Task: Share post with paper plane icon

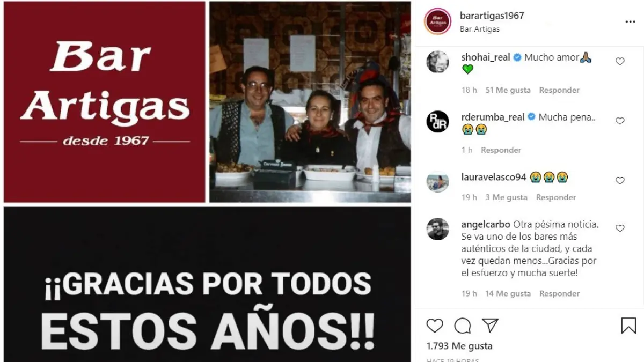Action: 490,325
